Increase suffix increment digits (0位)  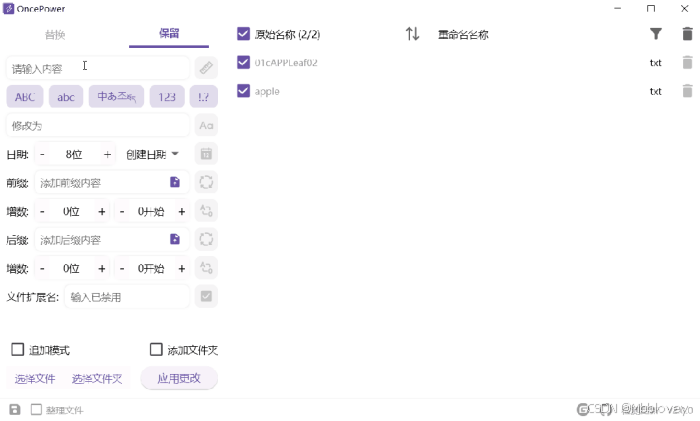click(102, 268)
